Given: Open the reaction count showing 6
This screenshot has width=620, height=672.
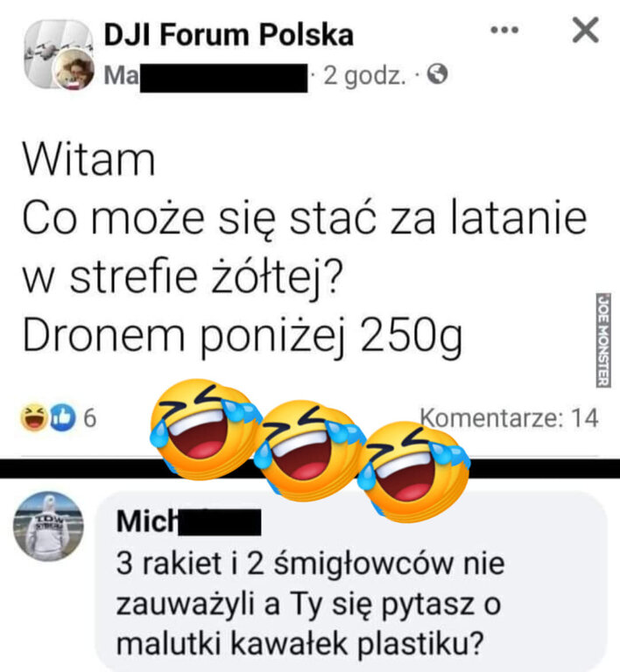Looking at the screenshot, I should click(90, 418).
